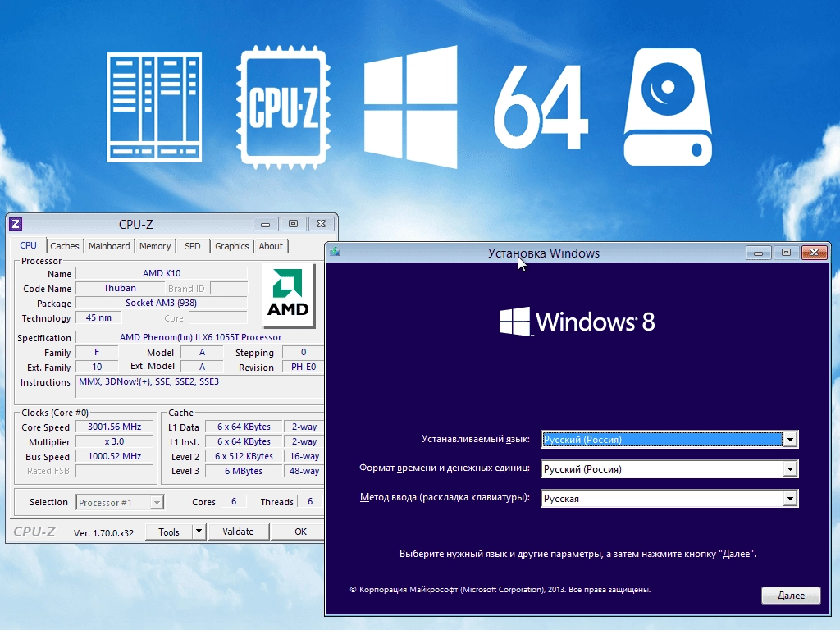Click the Multiplier value x 3.0
The image size is (840, 630).
[114, 441]
